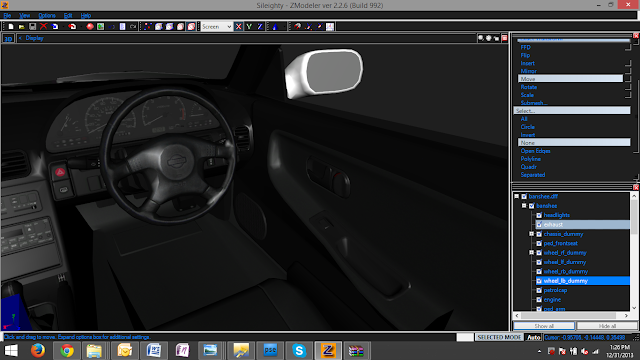This screenshot has height=360, width=640.
Task: Toggle petrolcap visibility checkbox
Action: (539, 290)
